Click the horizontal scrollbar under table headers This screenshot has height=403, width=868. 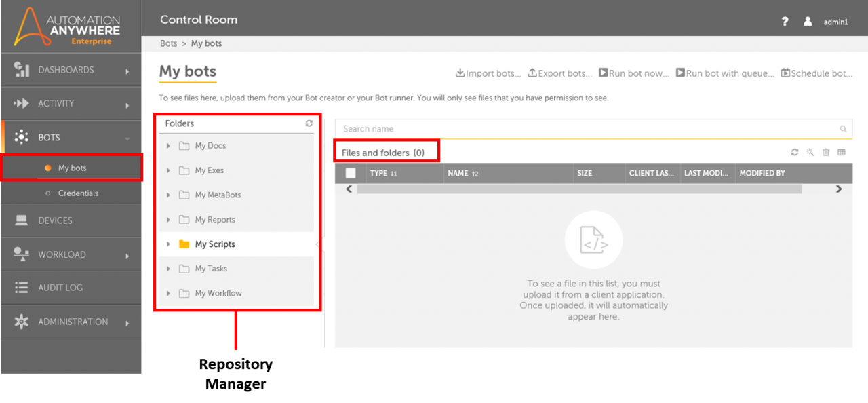580,189
